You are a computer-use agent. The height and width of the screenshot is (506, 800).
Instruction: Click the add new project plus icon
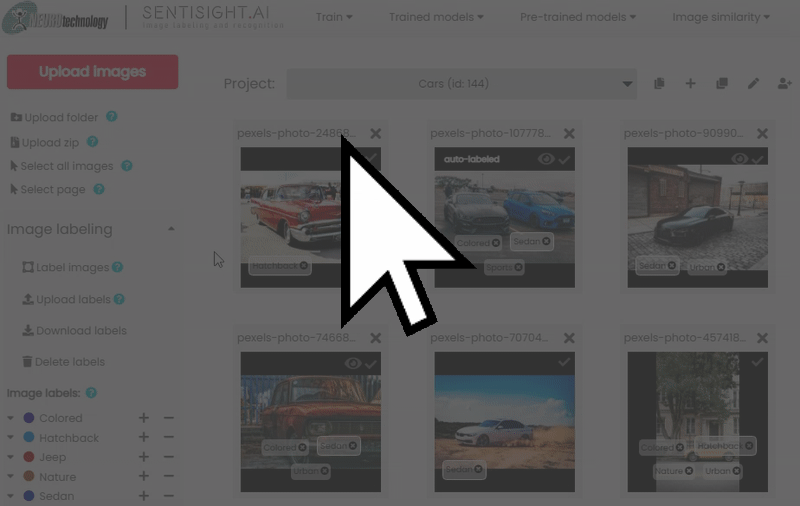tap(690, 84)
